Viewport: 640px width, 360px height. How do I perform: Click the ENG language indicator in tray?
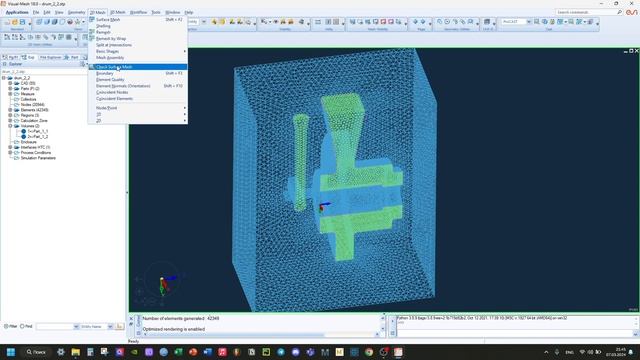point(569,352)
